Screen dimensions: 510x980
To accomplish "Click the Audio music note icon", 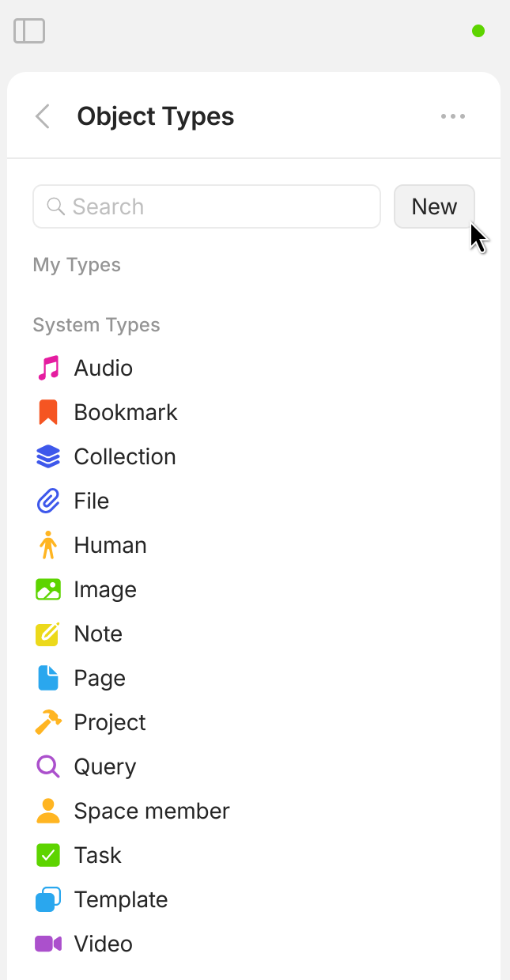I will coord(48,368).
